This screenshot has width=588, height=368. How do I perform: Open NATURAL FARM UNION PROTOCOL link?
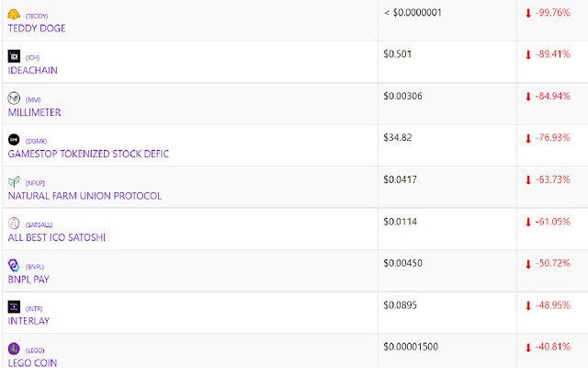point(85,196)
